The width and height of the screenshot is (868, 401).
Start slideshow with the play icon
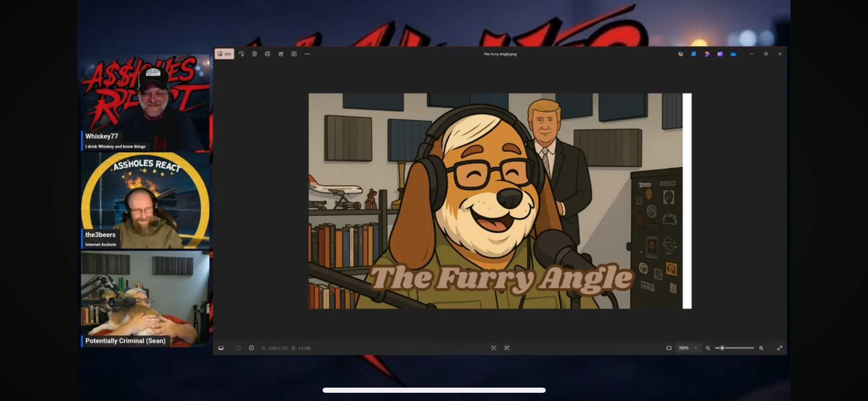294,54
